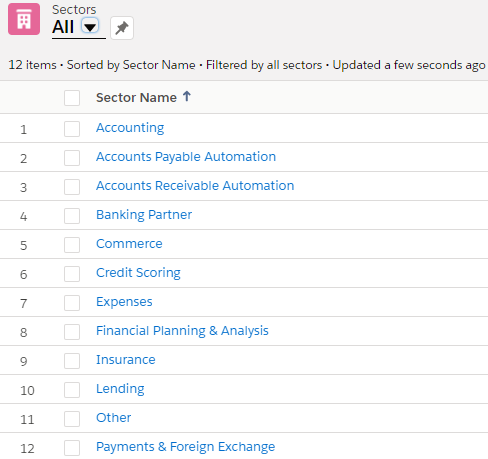This screenshot has height=459, width=488.
Task: Click the Lending sector link
Action: tap(120, 389)
